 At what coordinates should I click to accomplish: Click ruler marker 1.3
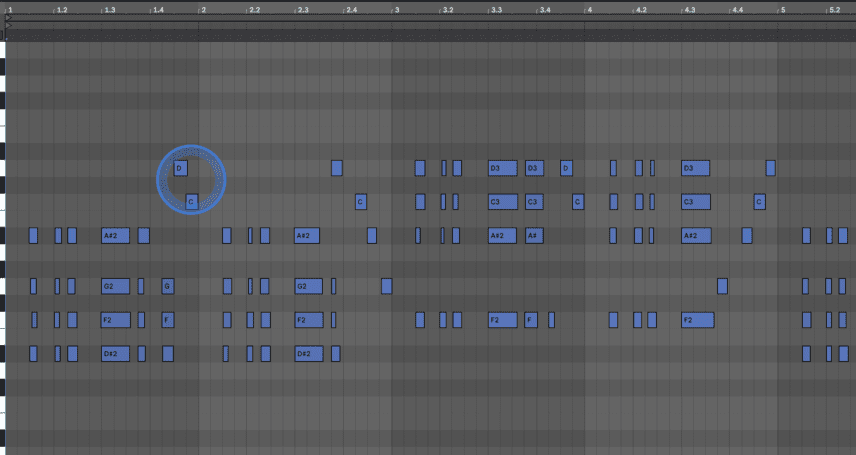pyautogui.click(x=109, y=10)
